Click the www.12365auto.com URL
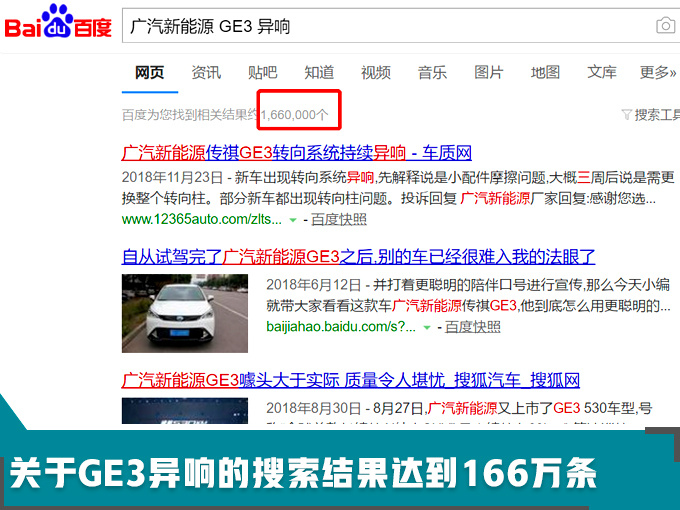The height and width of the screenshot is (510, 680). (x=202, y=219)
